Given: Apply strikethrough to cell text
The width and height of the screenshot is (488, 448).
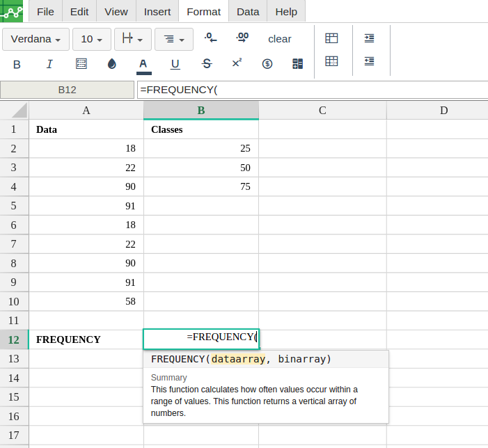Looking at the screenshot, I should tap(207, 64).
